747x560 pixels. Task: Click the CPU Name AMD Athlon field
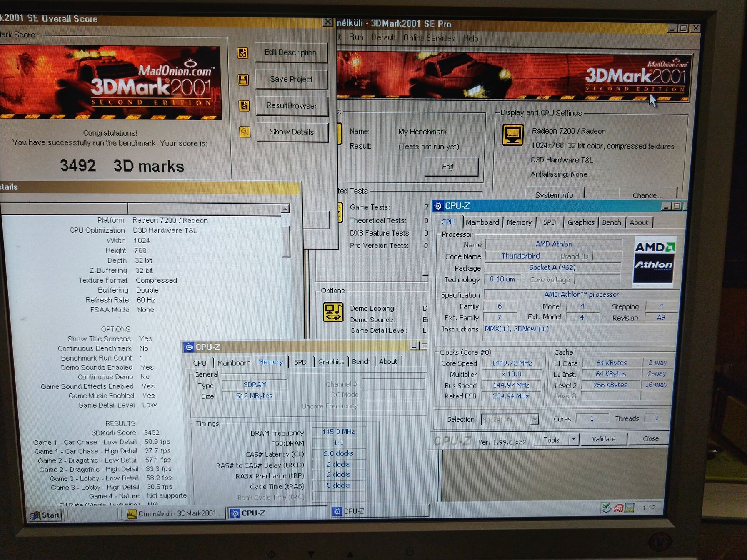[x=554, y=244]
